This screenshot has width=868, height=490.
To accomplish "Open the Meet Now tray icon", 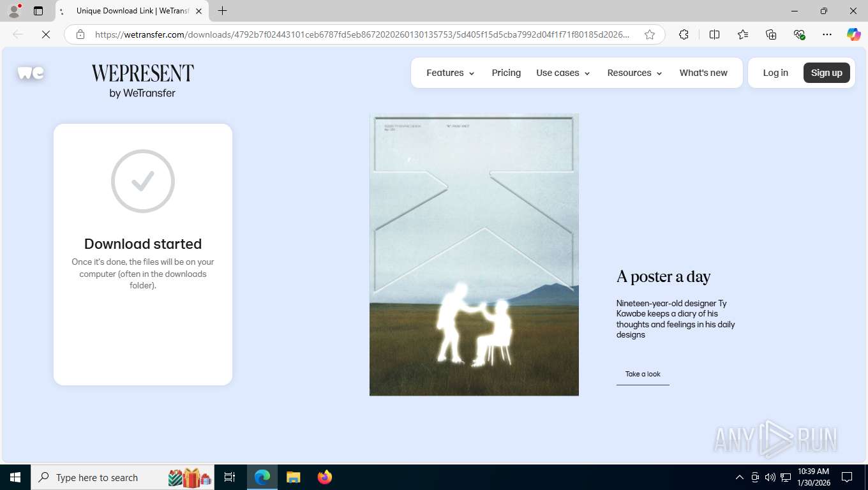I will (x=755, y=477).
